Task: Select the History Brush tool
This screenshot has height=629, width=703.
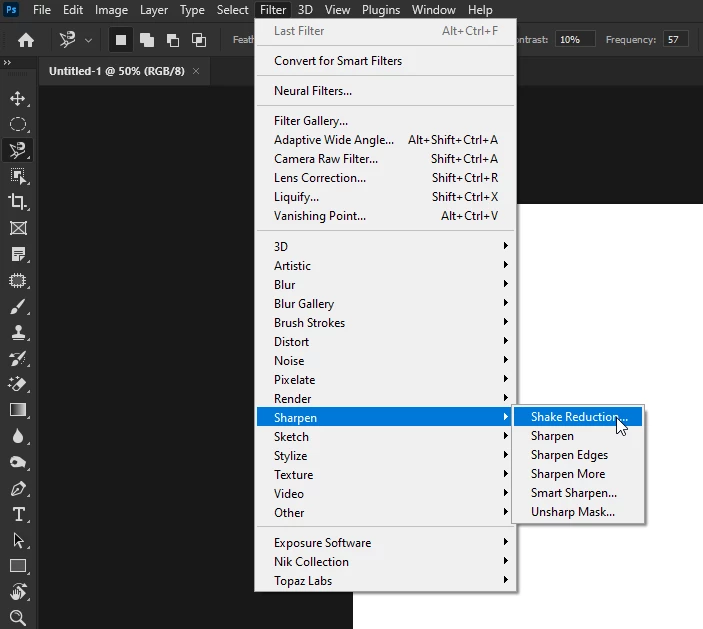Action: [x=18, y=359]
